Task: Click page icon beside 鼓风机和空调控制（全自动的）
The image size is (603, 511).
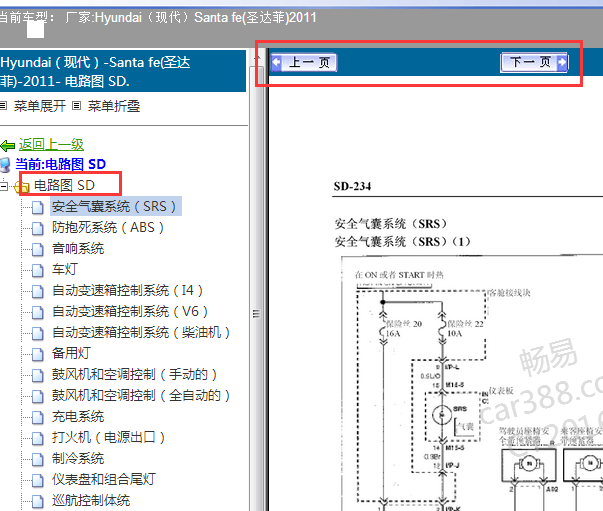Action: 37,396
